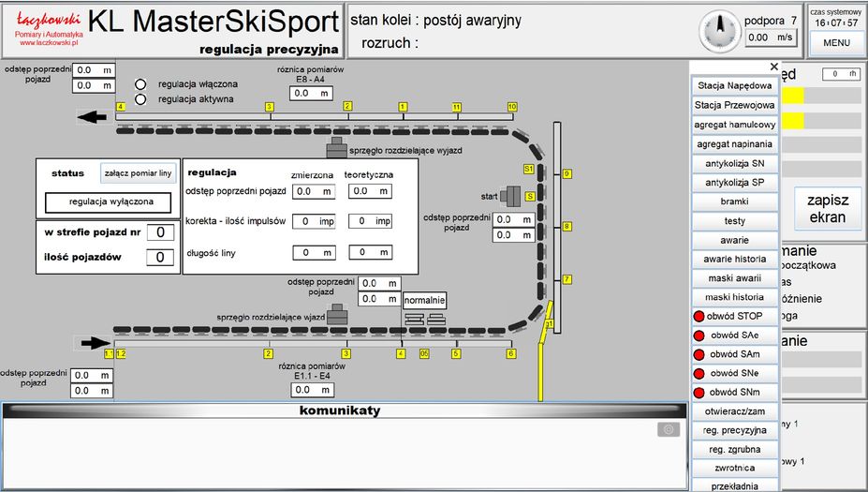This screenshot has width=868, height=492.
Task: Open Stacja Napędowa screen
Action: click(x=735, y=86)
